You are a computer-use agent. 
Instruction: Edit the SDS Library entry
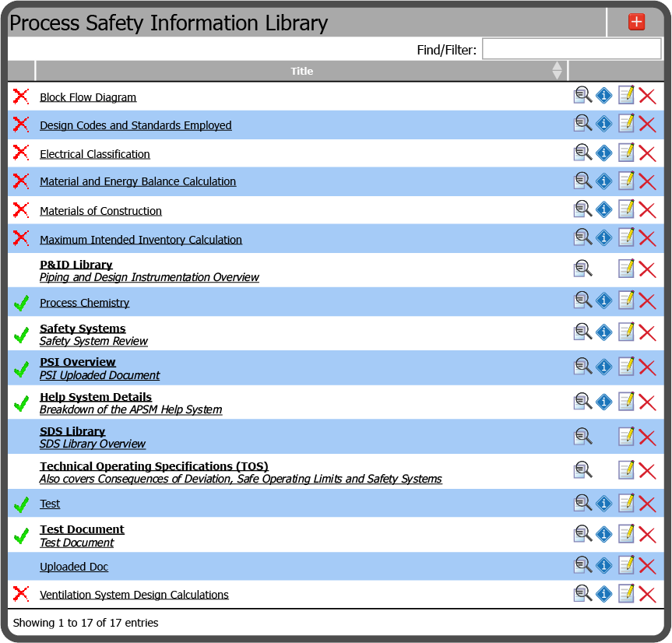(626, 437)
